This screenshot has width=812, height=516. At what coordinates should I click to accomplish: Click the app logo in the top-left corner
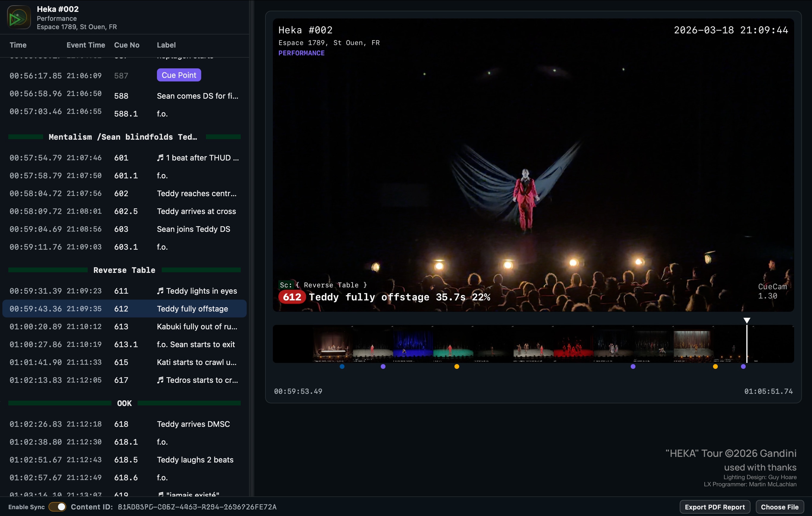click(18, 17)
